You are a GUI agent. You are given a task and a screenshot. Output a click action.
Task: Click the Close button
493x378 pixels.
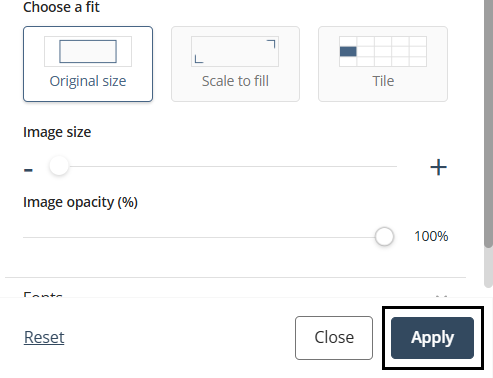click(334, 338)
